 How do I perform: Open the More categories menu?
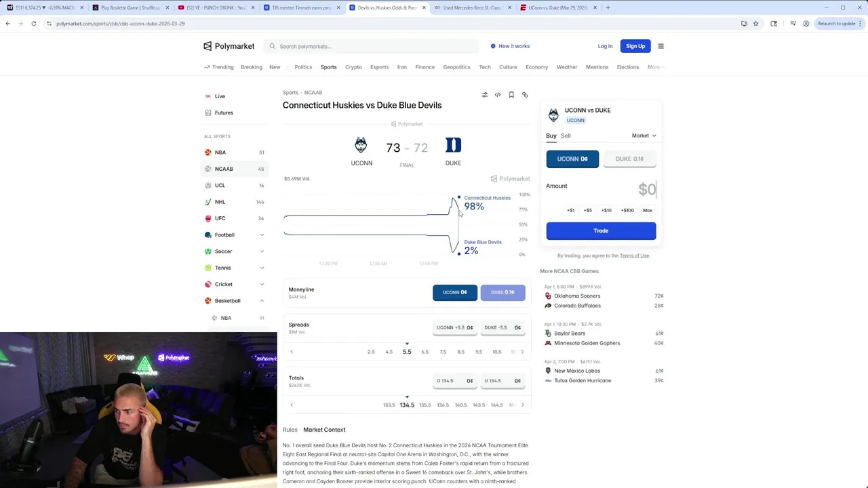[655, 67]
